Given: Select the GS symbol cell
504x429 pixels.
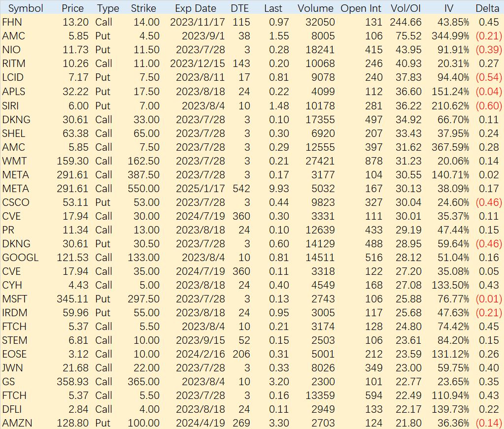Looking at the screenshot, I should (8, 382).
